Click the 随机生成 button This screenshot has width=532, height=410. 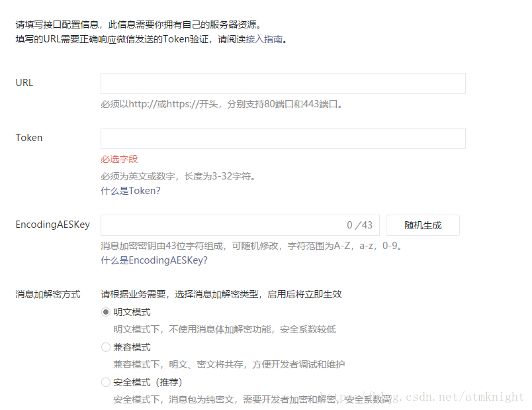coord(423,225)
